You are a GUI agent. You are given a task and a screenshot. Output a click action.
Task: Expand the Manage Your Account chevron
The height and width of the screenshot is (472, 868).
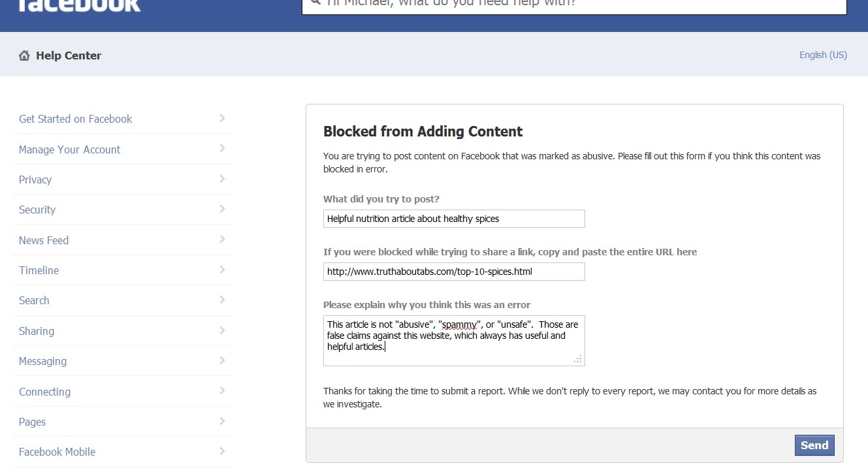click(x=222, y=149)
